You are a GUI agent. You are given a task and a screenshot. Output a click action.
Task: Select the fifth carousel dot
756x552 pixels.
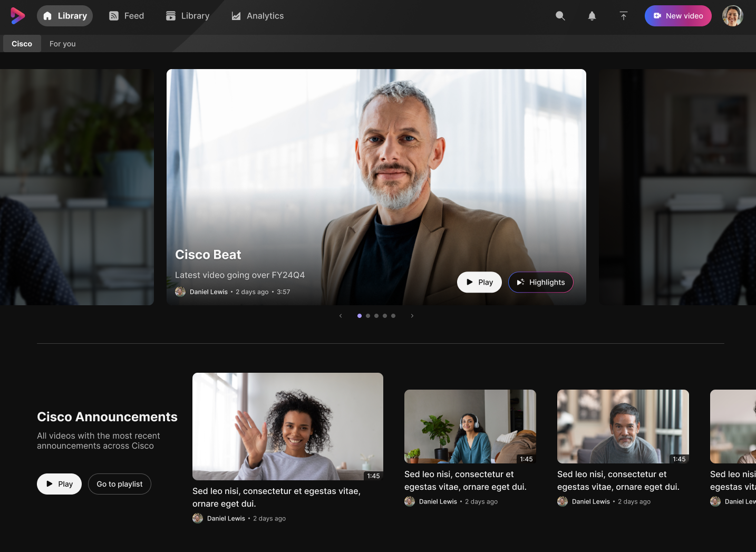point(393,316)
